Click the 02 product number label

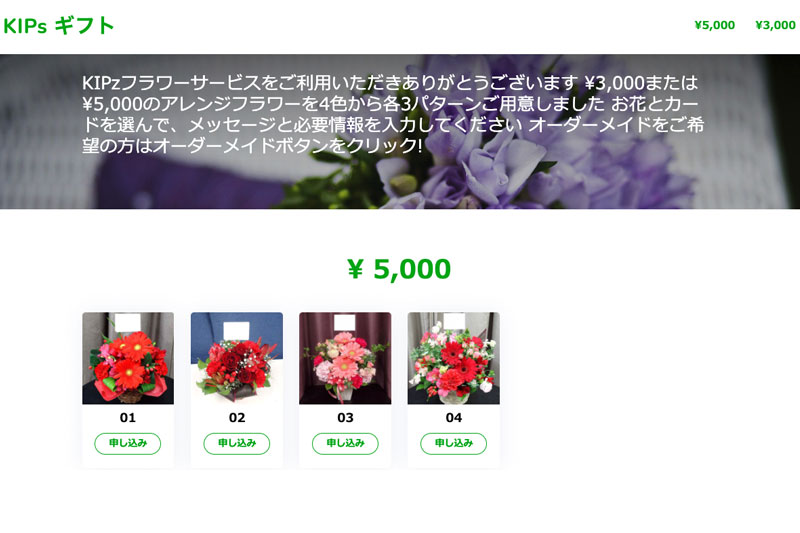coord(237,418)
